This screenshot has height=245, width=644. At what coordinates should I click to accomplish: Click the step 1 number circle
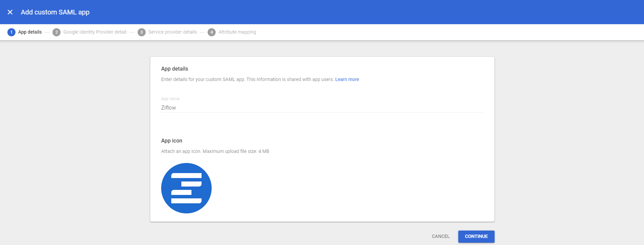pos(11,32)
